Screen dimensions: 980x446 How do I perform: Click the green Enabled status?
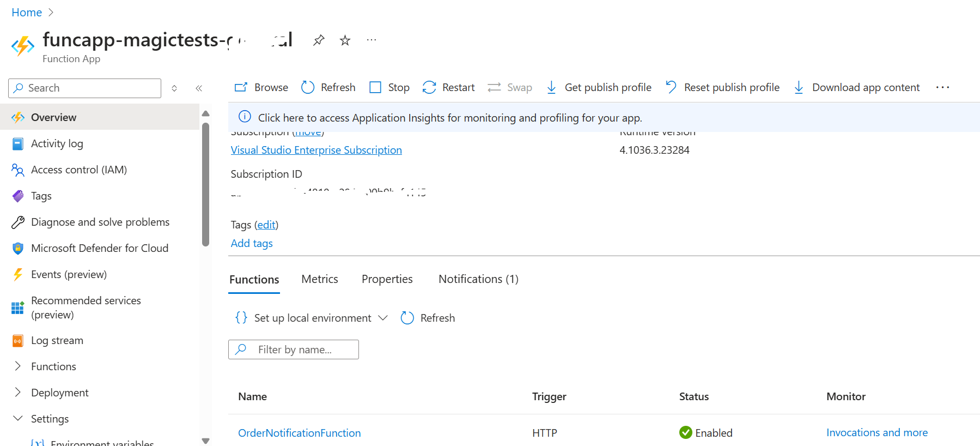(705, 433)
